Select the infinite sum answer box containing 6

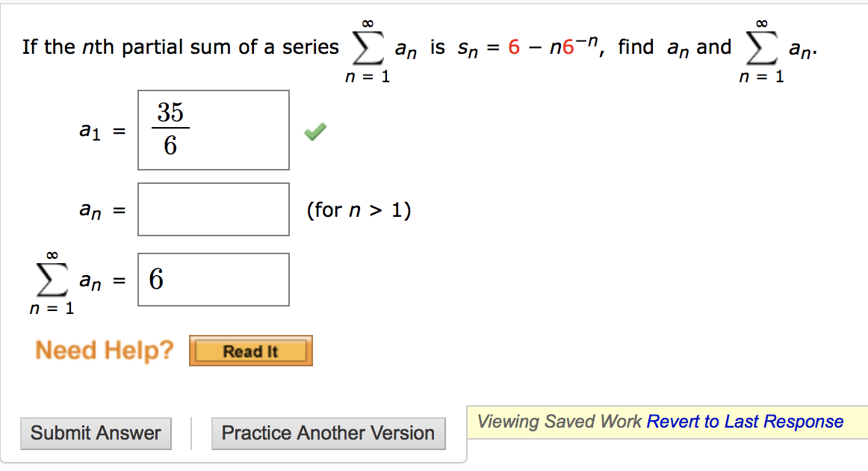pyautogui.click(x=213, y=279)
